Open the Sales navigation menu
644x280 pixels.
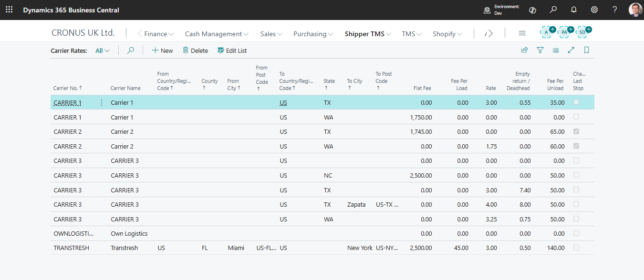pos(271,34)
